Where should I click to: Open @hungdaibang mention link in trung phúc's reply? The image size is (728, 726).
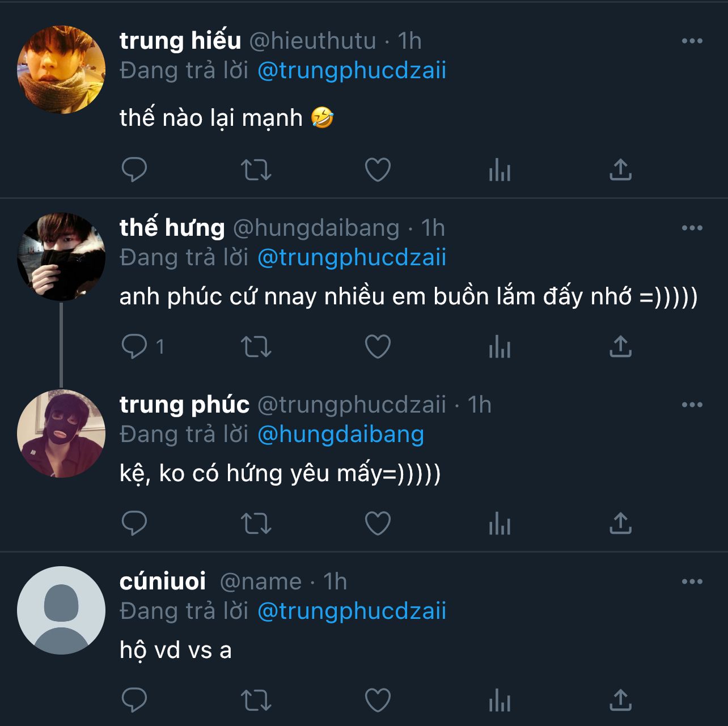coord(340,434)
